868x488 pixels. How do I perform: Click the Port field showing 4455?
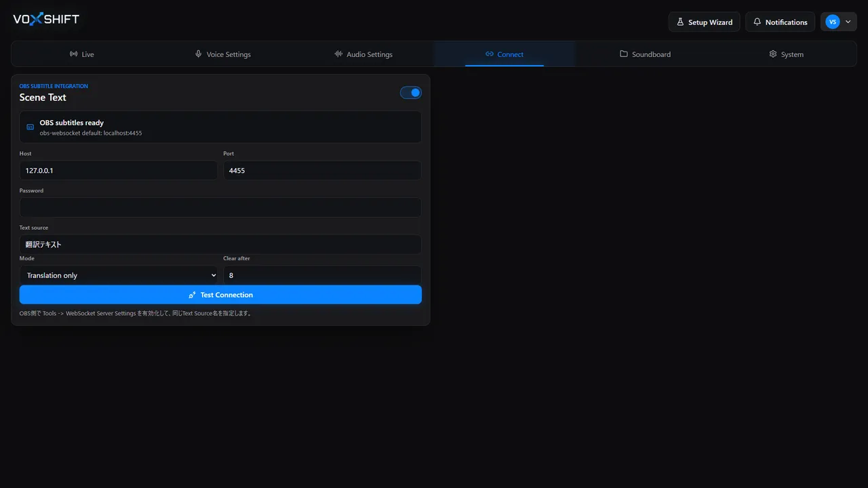[322, 170]
